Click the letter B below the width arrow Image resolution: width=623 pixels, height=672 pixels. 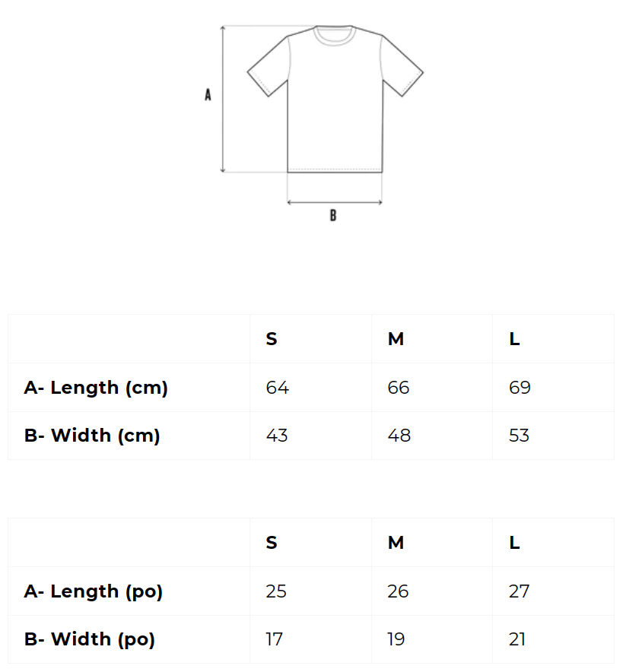coord(333,216)
